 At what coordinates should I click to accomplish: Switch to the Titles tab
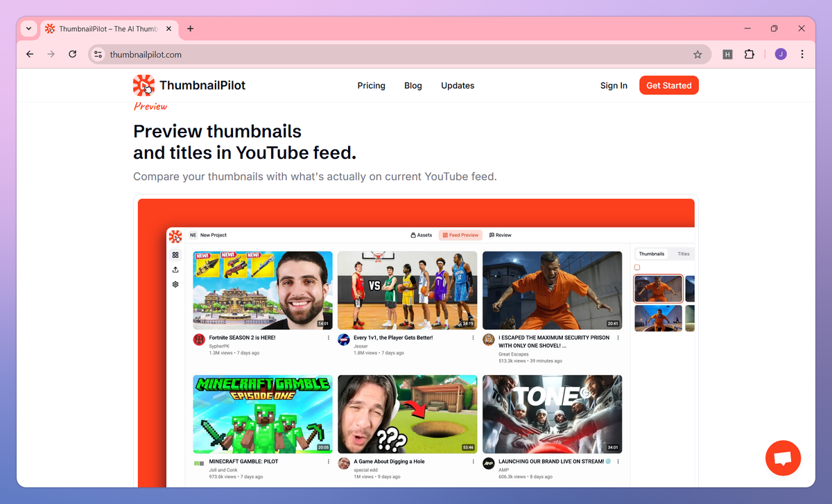(x=682, y=254)
